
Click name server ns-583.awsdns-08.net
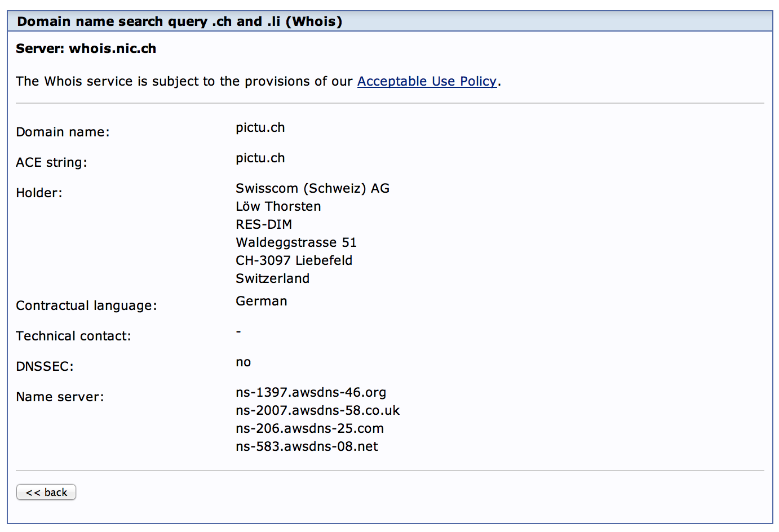coord(307,446)
